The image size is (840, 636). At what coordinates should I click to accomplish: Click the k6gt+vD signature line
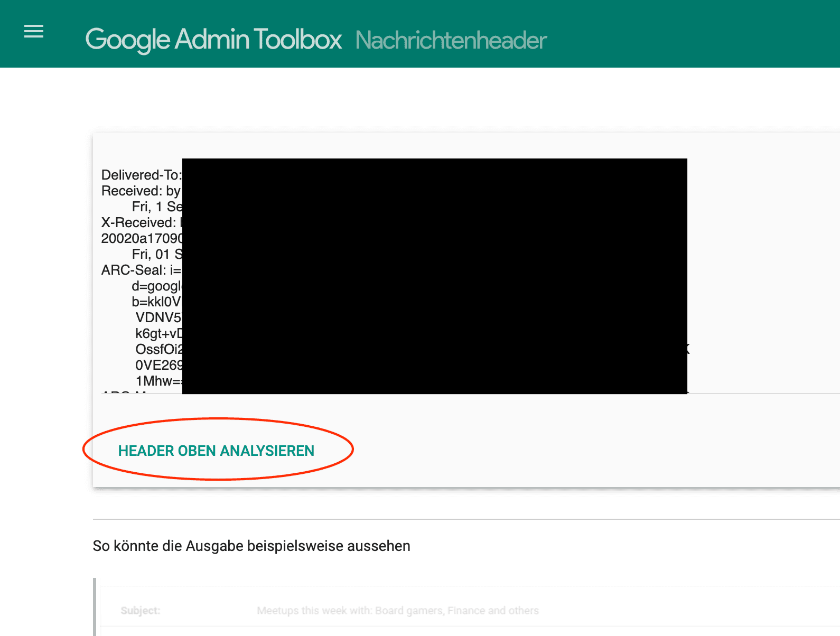158,333
